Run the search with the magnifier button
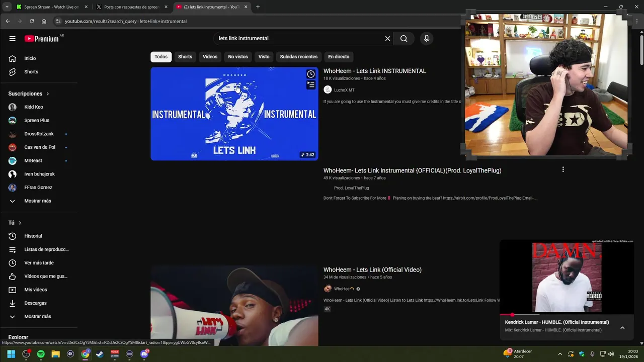The height and width of the screenshot is (362, 644). tap(404, 39)
